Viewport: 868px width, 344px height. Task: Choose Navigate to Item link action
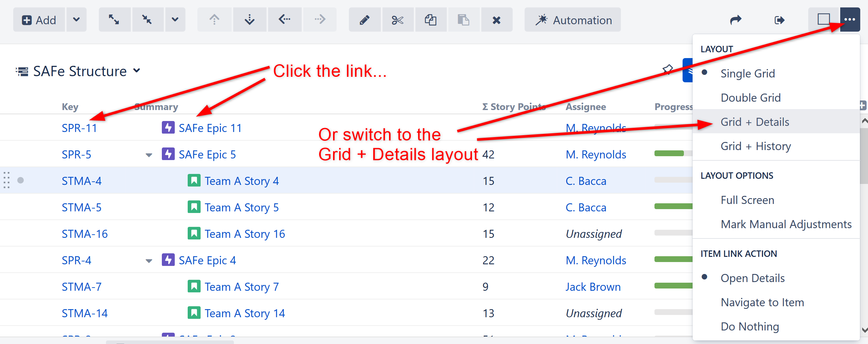(762, 302)
